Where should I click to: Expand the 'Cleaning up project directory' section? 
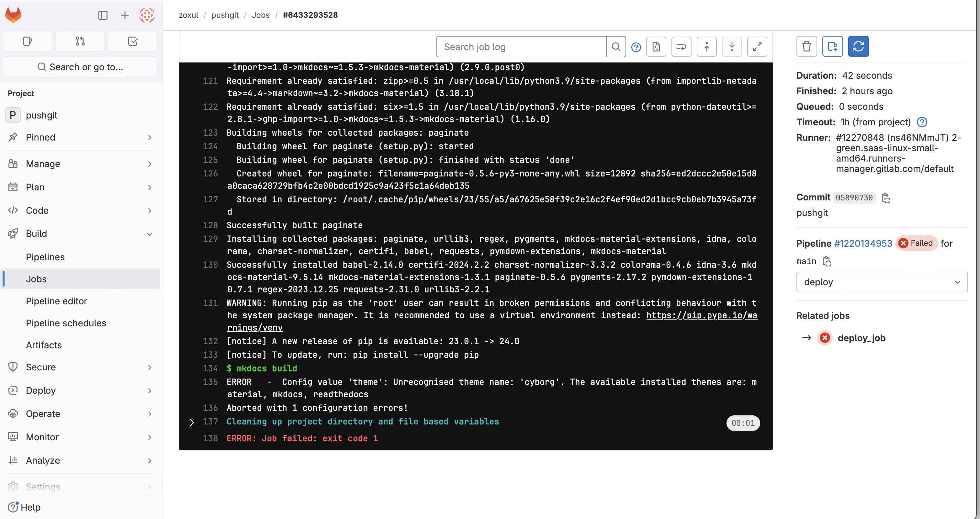point(192,422)
